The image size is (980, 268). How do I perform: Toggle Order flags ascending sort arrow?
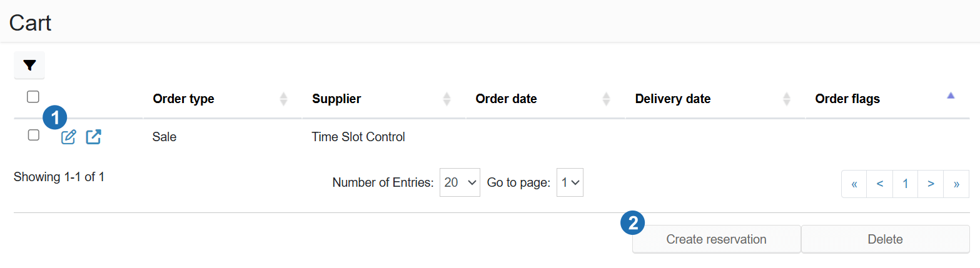[x=951, y=96]
